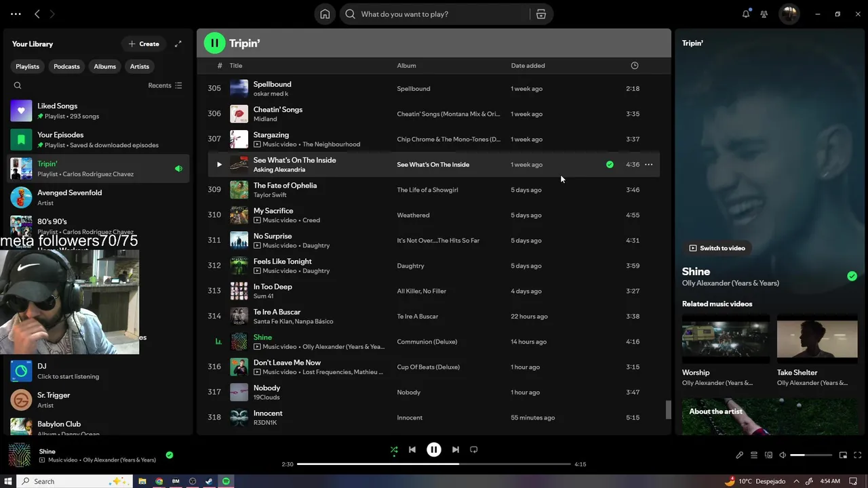Open Your Episodes in the library
This screenshot has width=868, height=488.
98,140
